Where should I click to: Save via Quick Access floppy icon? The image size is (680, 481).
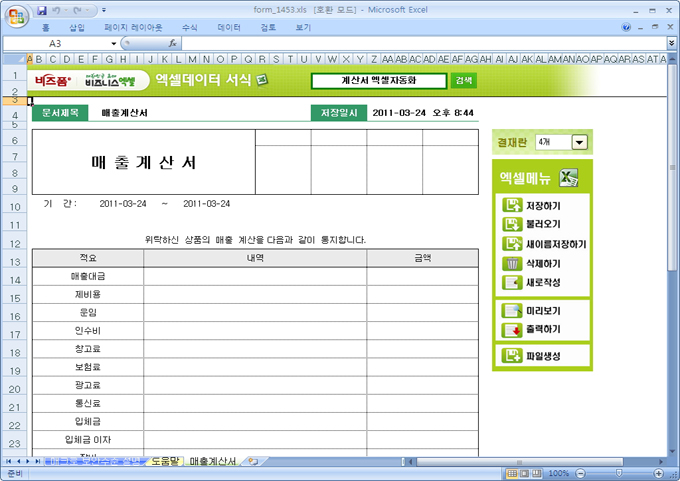tap(42, 10)
